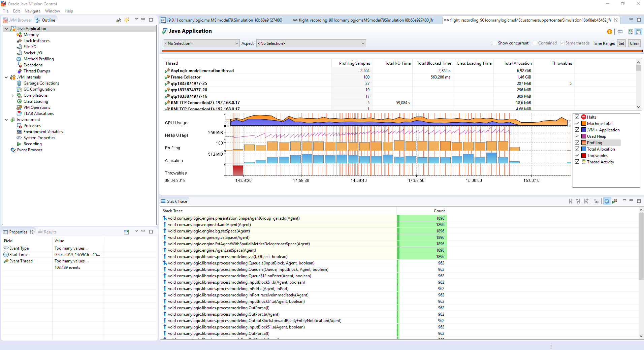Uncheck the Total Allocation legend checkbox

[x=577, y=149]
